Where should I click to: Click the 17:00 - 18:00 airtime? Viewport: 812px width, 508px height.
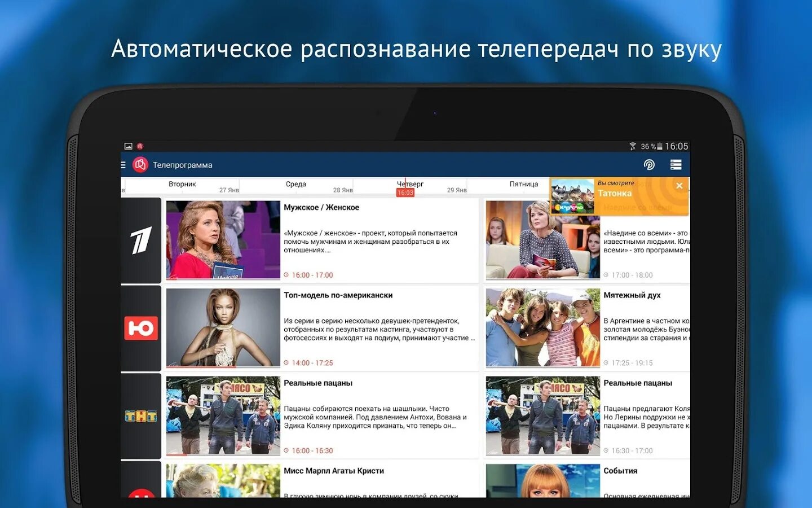tap(632, 275)
